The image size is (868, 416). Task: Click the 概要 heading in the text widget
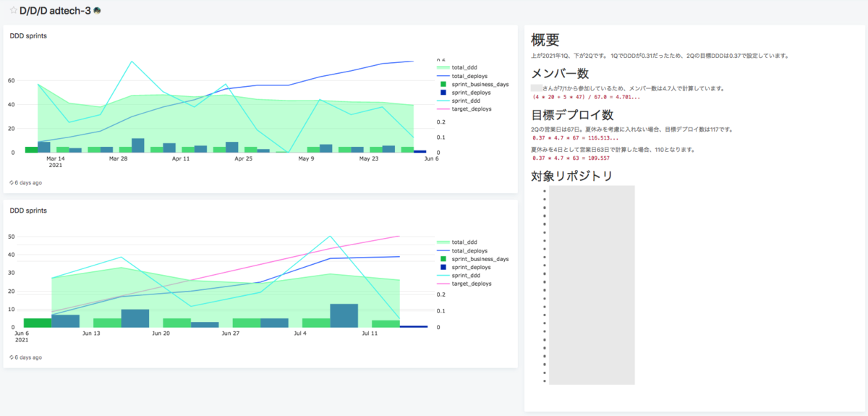[x=545, y=41]
